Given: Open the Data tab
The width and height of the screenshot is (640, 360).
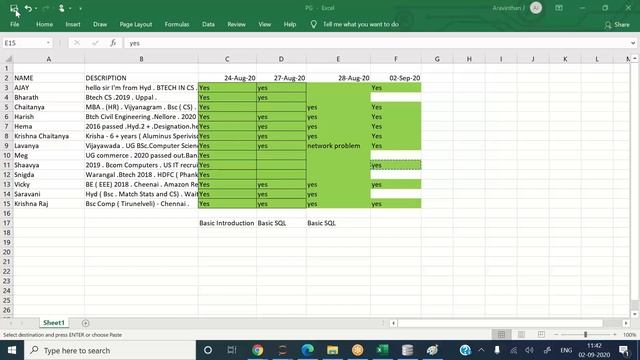Looking at the screenshot, I should (208, 24).
